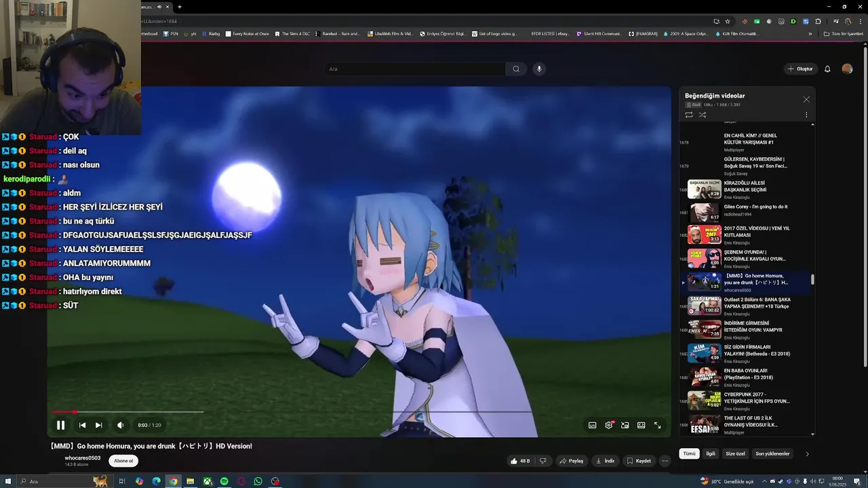
Task: Click the İndir download button
Action: (605, 461)
